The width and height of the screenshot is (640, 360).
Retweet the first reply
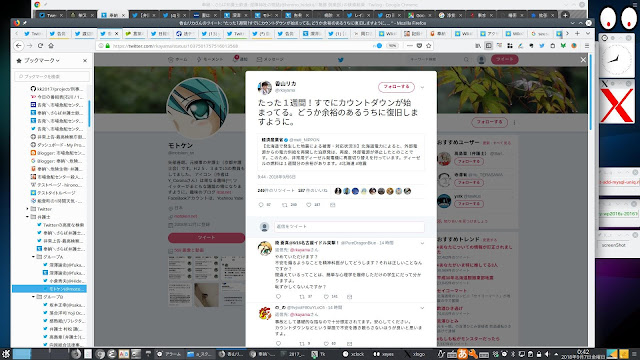point(302,297)
